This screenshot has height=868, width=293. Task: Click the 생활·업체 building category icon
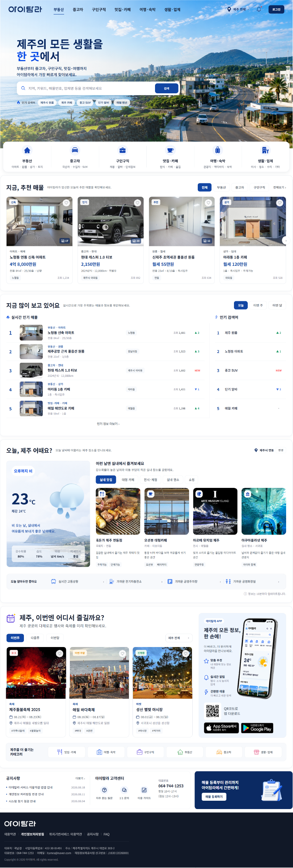click(x=265, y=150)
